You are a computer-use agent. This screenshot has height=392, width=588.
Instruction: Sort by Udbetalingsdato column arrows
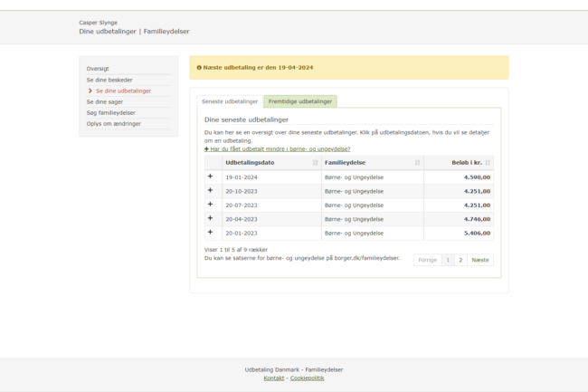point(315,163)
